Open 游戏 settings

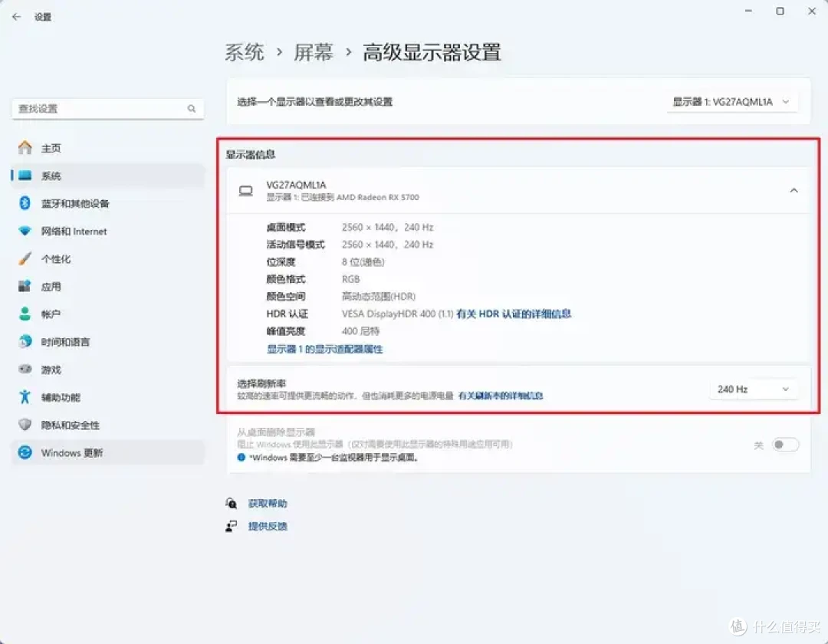coord(108,370)
